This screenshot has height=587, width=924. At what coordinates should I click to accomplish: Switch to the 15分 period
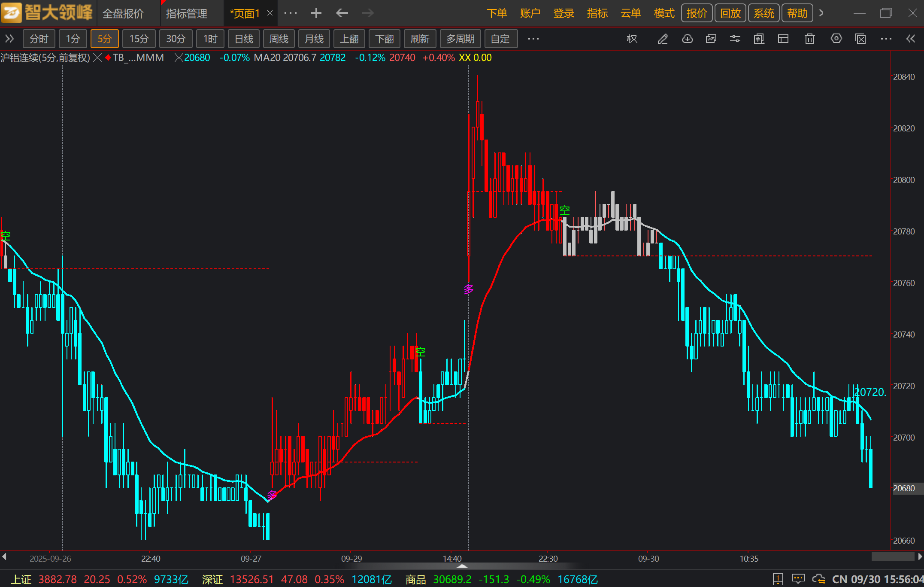(139, 39)
